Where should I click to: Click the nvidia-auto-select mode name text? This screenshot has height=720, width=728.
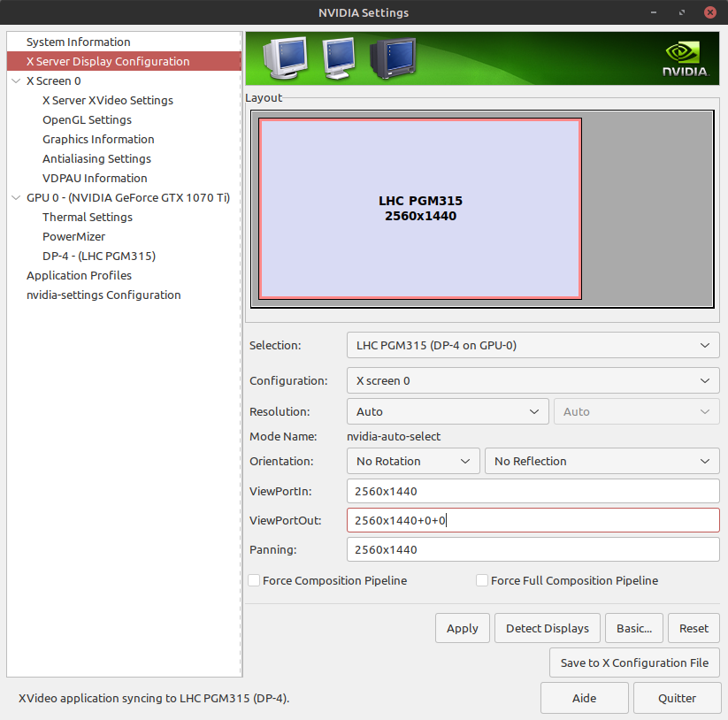pyautogui.click(x=394, y=436)
